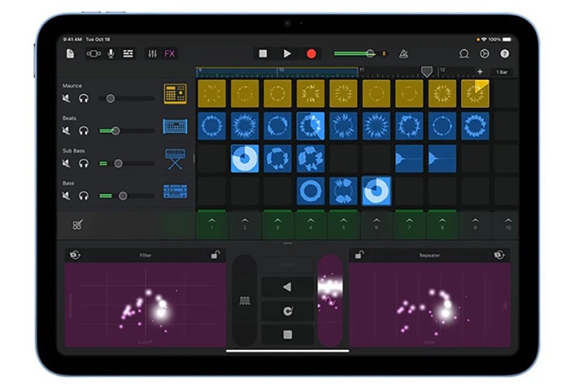Trigger column 6 with its chevron
The image size is (588, 392).
(376, 224)
